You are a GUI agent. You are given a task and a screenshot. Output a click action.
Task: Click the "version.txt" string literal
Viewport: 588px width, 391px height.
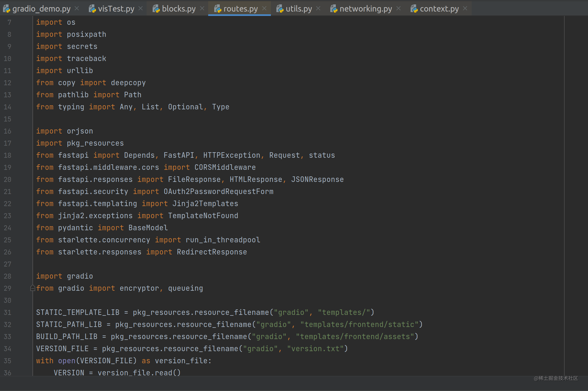(x=315, y=349)
